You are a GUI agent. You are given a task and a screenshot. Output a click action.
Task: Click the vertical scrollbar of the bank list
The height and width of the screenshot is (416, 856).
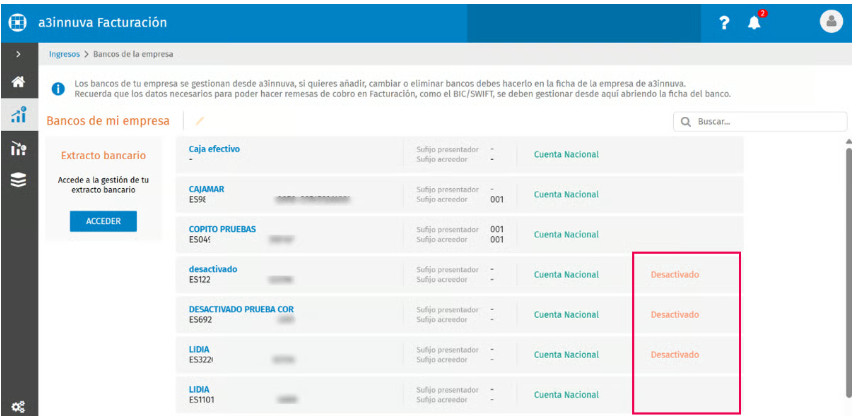(x=849, y=273)
